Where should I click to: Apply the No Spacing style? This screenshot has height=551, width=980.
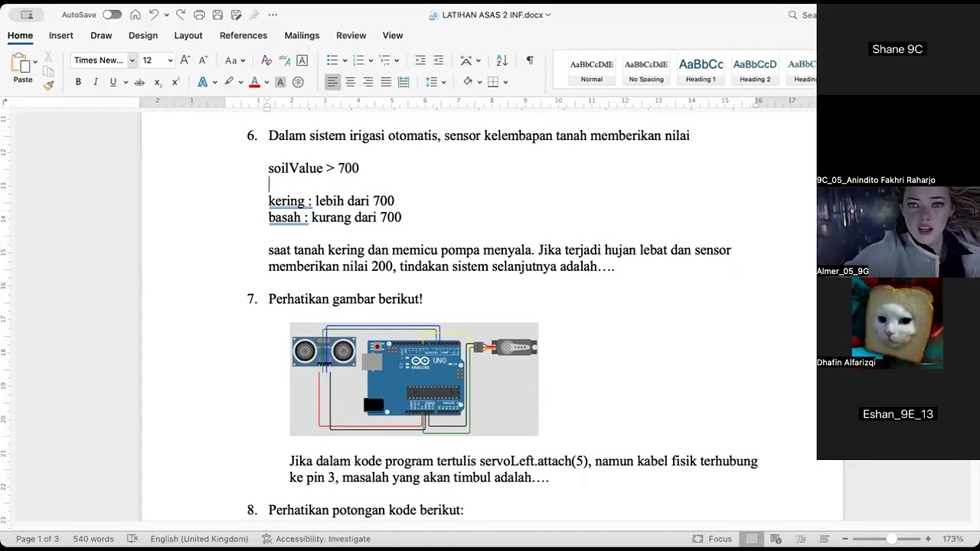(646, 70)
